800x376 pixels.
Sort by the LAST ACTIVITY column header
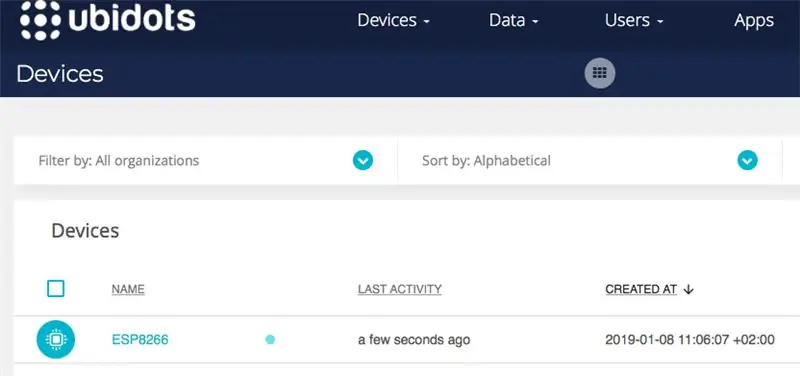coord(399,289)
